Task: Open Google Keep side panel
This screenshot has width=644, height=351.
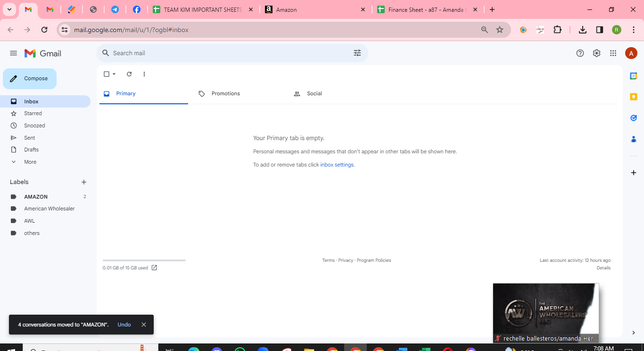Action: pyautogui.click(x=634, y=97)
